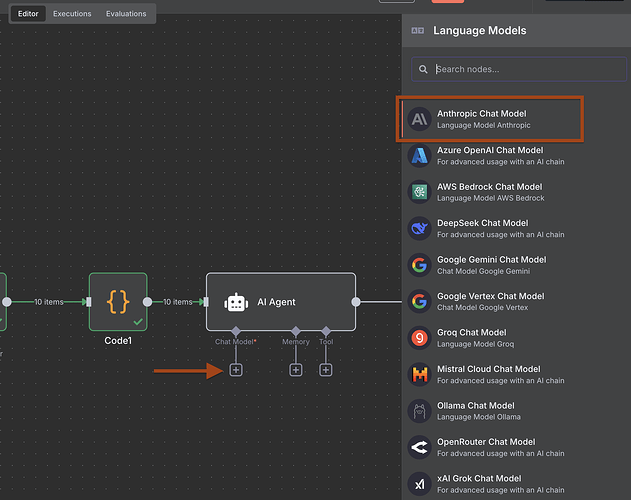Add Memory via plus button
The width and height of the screenshot is (631, 500).
[296, 370]
